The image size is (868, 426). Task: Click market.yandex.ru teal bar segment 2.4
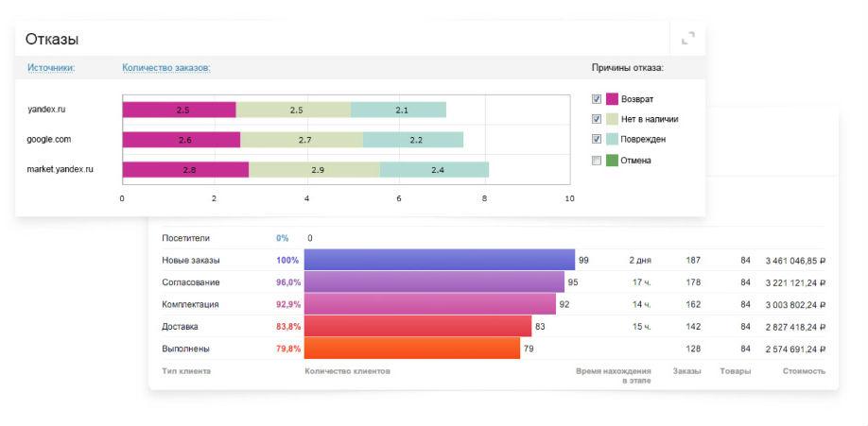[434, 170]
